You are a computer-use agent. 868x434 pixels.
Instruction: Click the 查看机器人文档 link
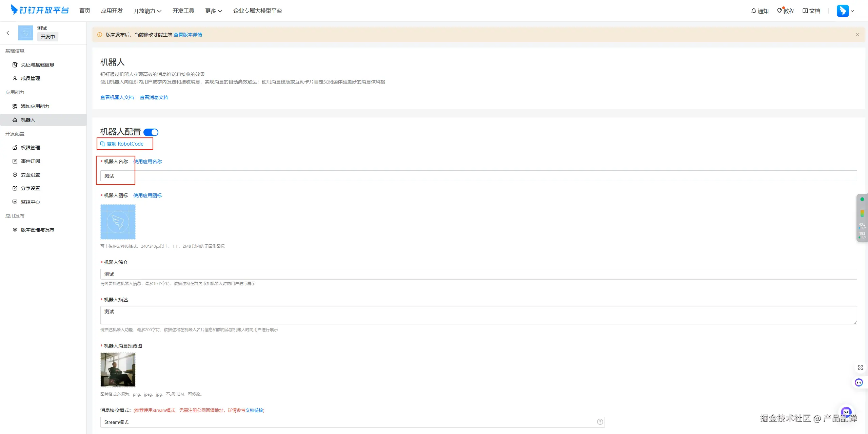(x=117, y=97)
